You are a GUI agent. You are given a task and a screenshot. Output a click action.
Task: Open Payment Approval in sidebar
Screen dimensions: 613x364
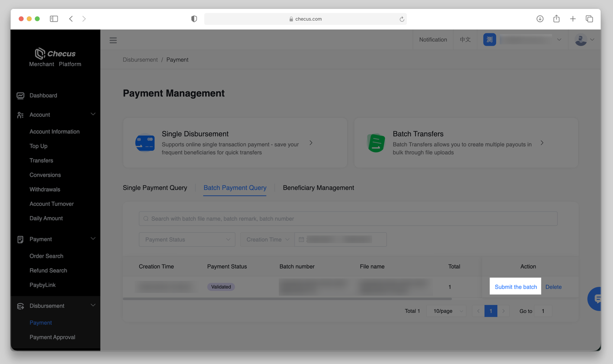tap(52, 337)
